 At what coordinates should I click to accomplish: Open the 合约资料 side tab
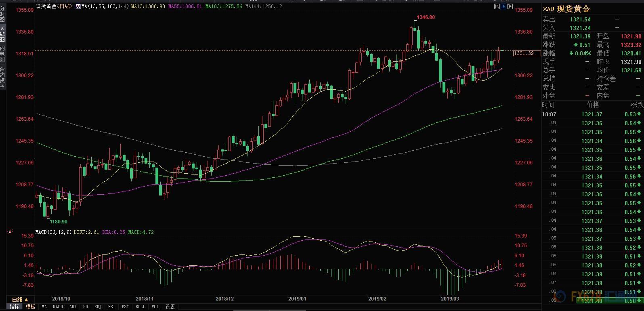click(2, 77)
